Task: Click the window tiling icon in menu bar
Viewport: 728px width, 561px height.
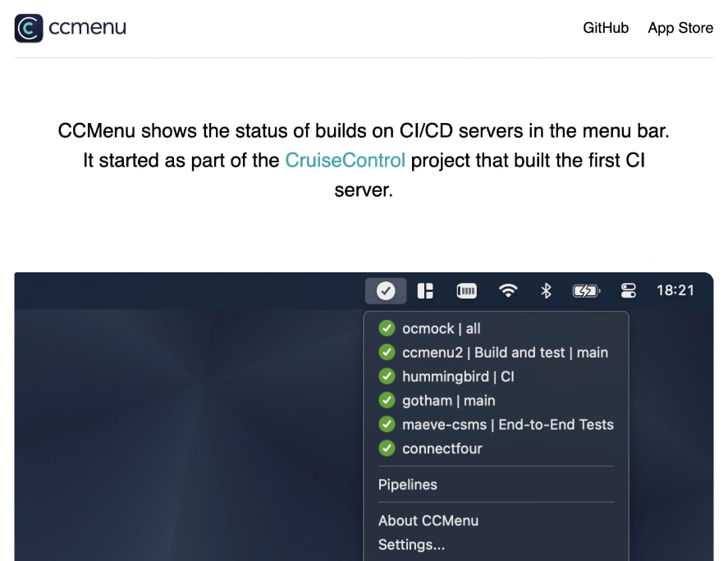Action: 425,290
